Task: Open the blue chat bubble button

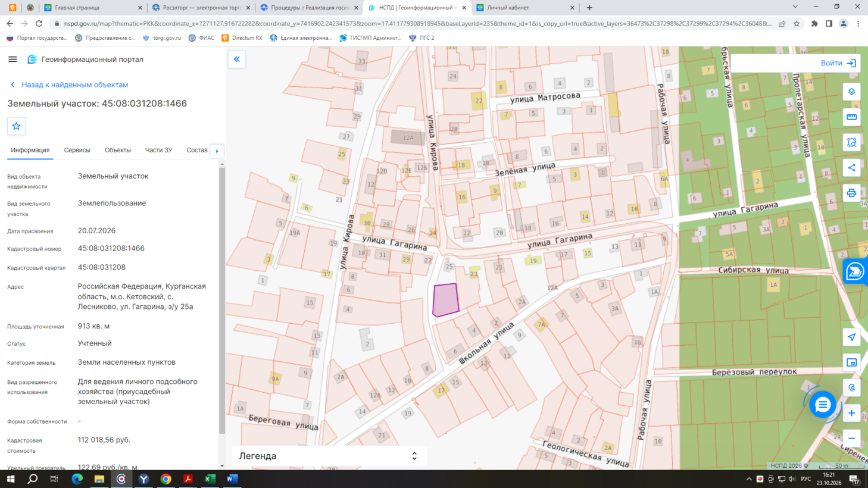Action: pyautogui.click(x=823, y=405)
